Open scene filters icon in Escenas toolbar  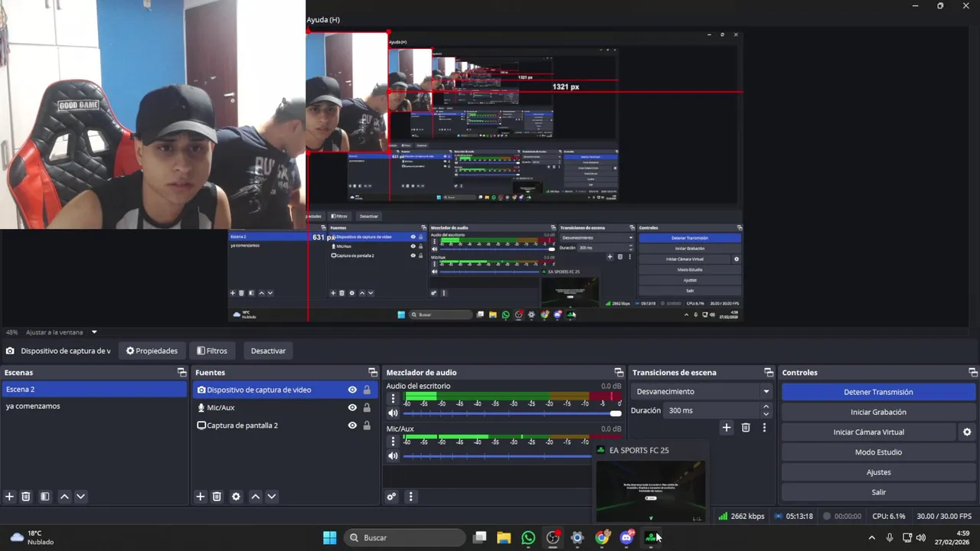click(44, 497)
